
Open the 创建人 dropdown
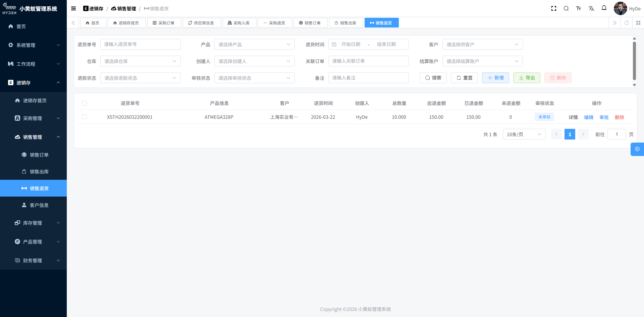(x=254, y=61)
